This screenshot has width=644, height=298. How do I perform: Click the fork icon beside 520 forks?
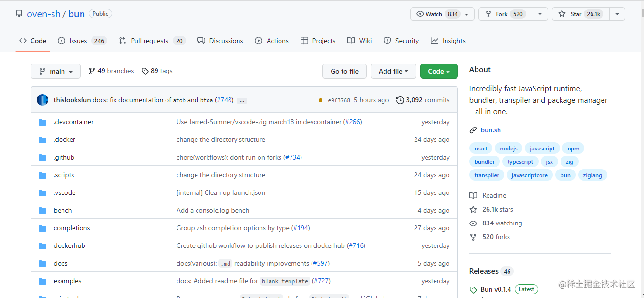point(473,237)
